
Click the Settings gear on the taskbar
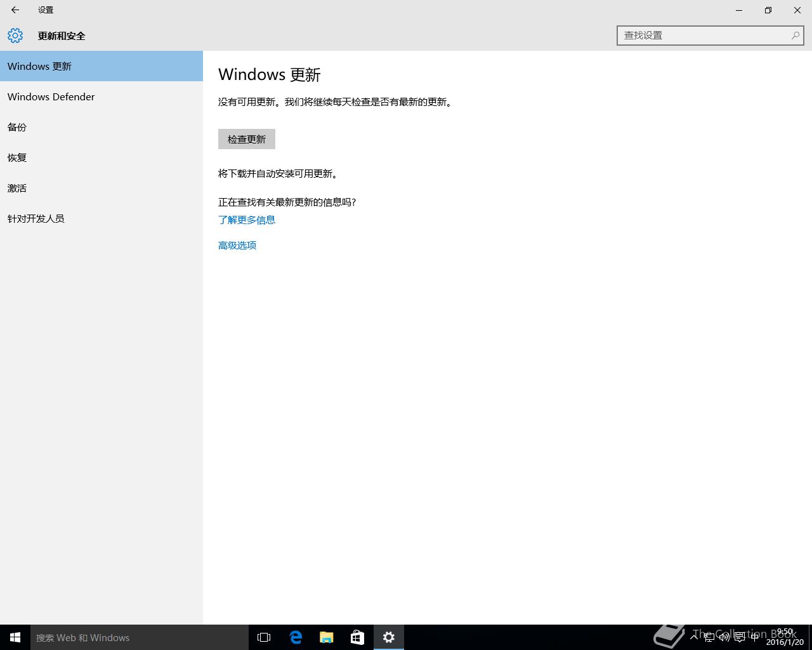pyautogui.click(x=389, y=637)
